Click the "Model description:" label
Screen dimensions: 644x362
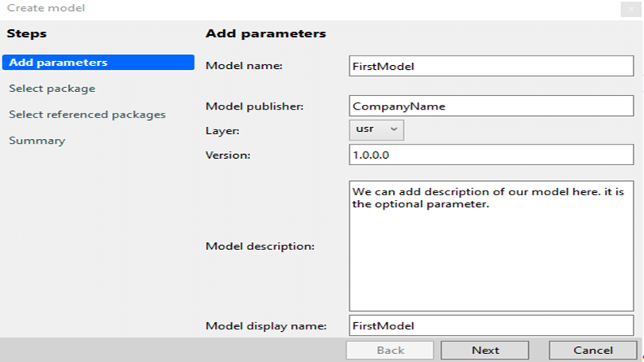(x=260, y=246)
